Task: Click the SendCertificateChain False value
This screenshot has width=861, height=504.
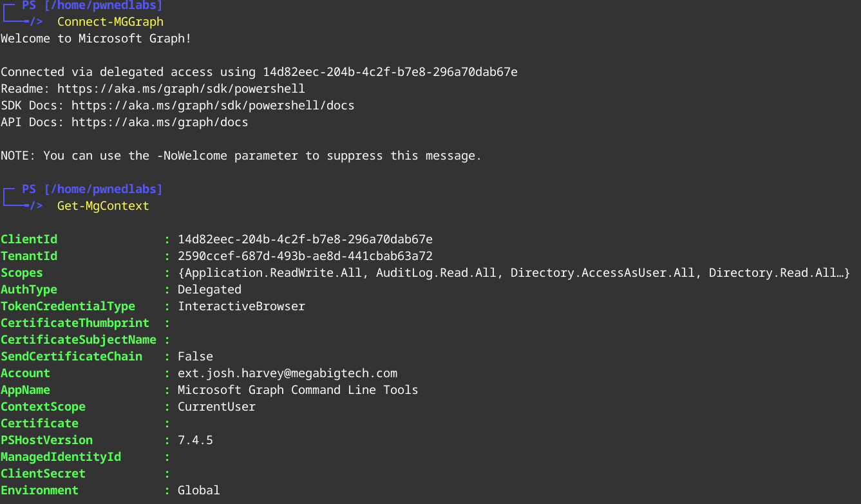Action: pyautogui.click(x=195, y=357)
